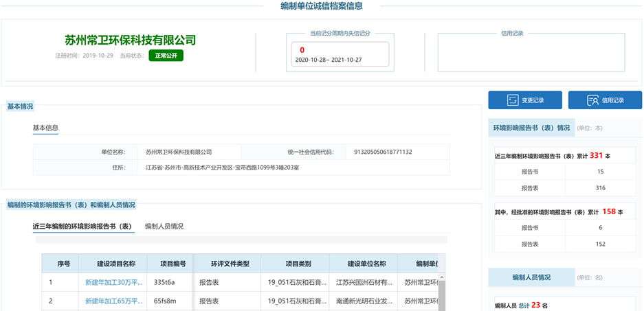Click 江苏兴国洲石材有… cell
The image size is (644, 311).
tap(364, 282)
